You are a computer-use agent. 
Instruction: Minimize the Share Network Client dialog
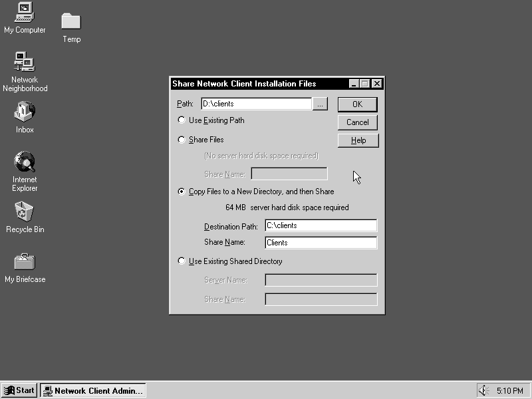[354, 84]
